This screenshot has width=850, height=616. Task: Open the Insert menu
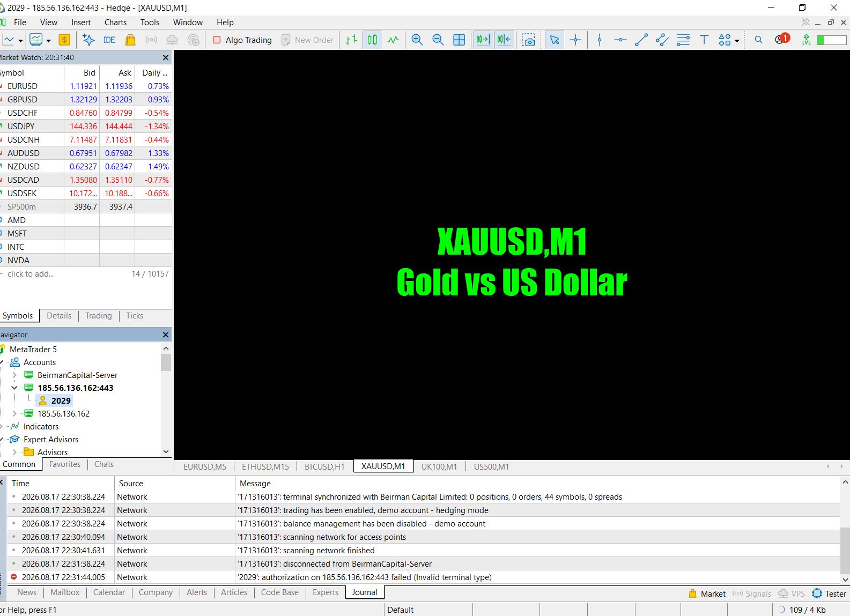pyautogui.click(x=81, y=23)
